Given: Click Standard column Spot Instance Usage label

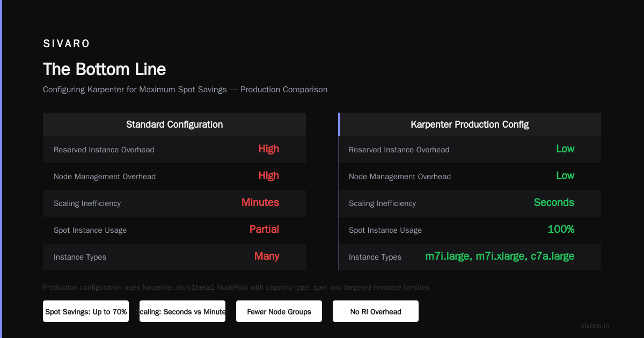Looking at the screenshot, I should pos(90,230).
